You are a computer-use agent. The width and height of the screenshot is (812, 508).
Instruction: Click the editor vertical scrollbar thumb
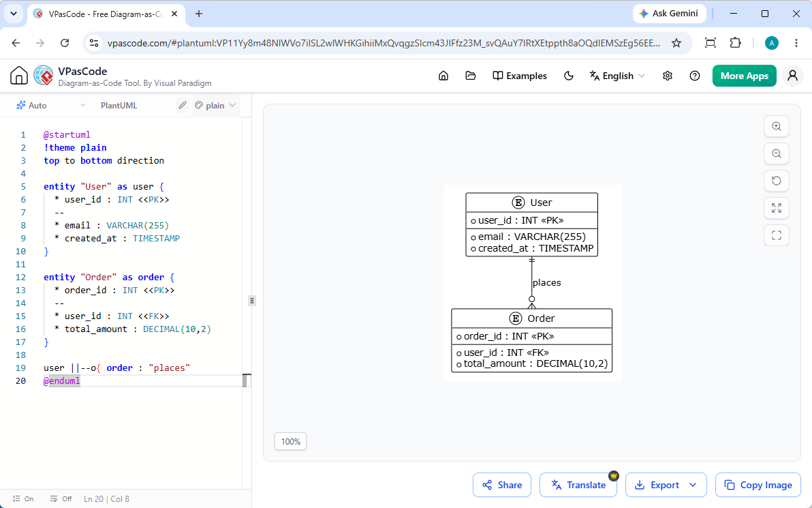click(245, 381)
